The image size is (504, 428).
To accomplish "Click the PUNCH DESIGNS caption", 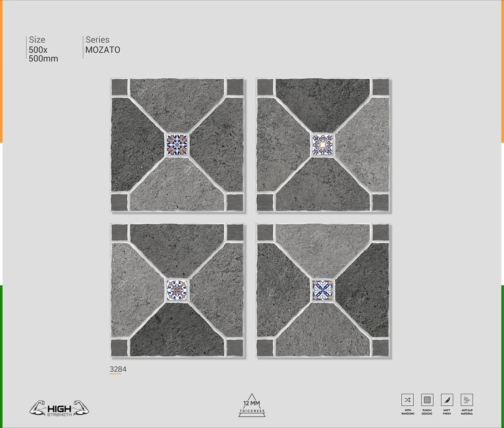I will tap(427, 412).
